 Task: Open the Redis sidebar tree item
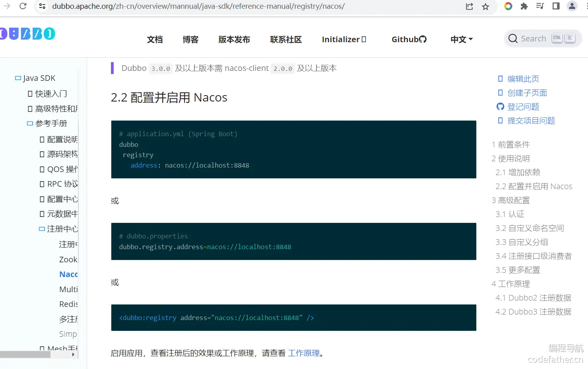point(68,304)
